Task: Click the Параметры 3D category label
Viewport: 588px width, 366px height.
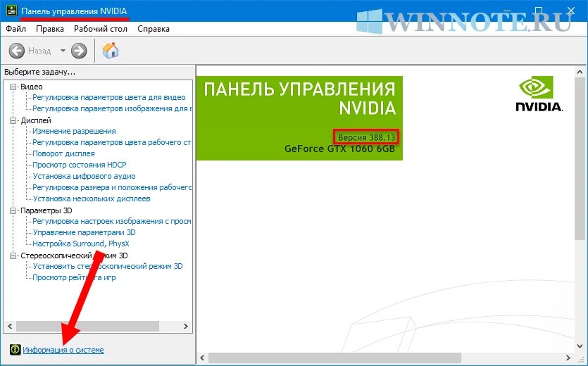Action: (46, 210)
